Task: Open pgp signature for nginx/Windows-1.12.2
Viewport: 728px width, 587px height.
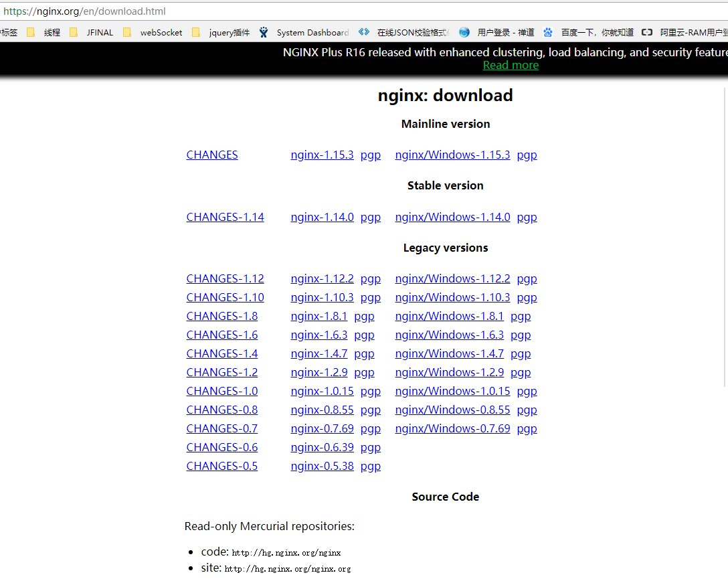Action: pyautogui.click(x=527, y=279)
